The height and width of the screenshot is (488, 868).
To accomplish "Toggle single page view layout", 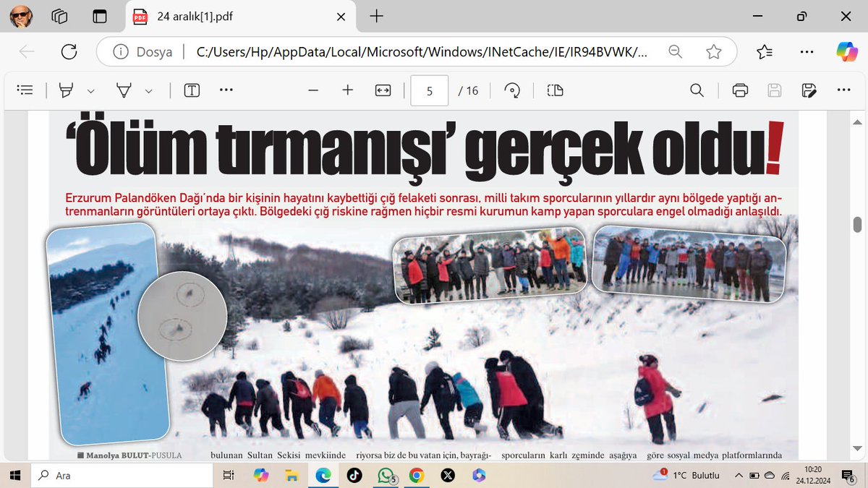I will tap(553, 90).
